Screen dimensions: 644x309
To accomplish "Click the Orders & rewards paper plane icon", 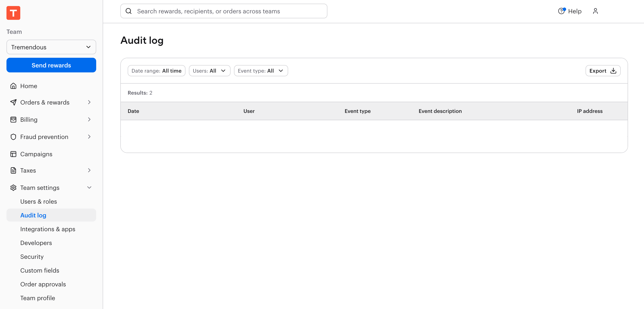I will tap(13, 102).
